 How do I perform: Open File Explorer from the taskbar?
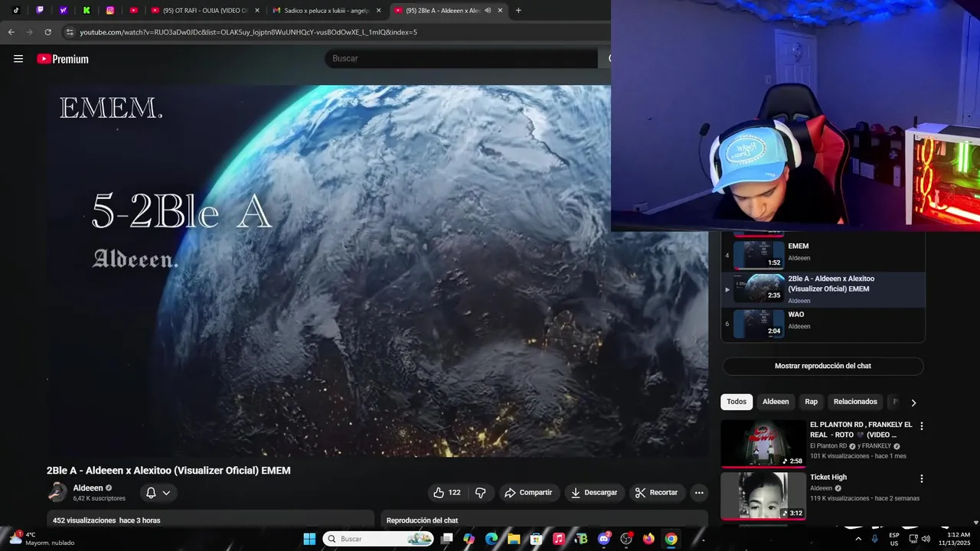tap(514, 539)
